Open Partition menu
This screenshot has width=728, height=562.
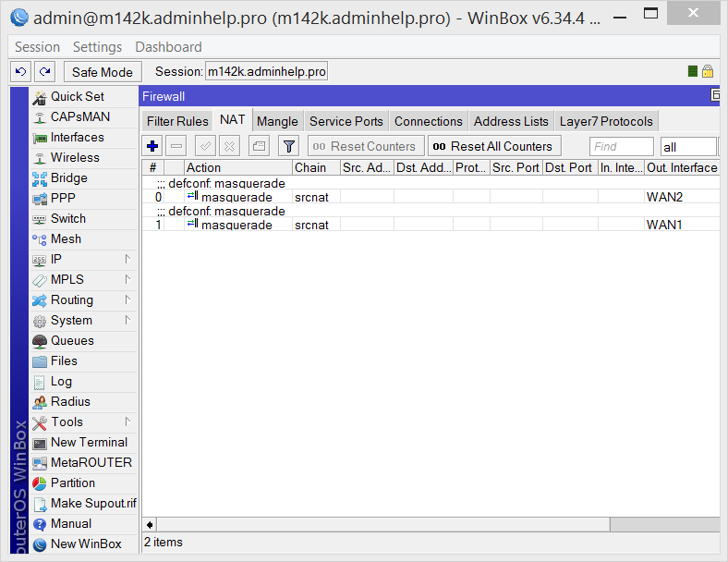click(x=84, y=483)
